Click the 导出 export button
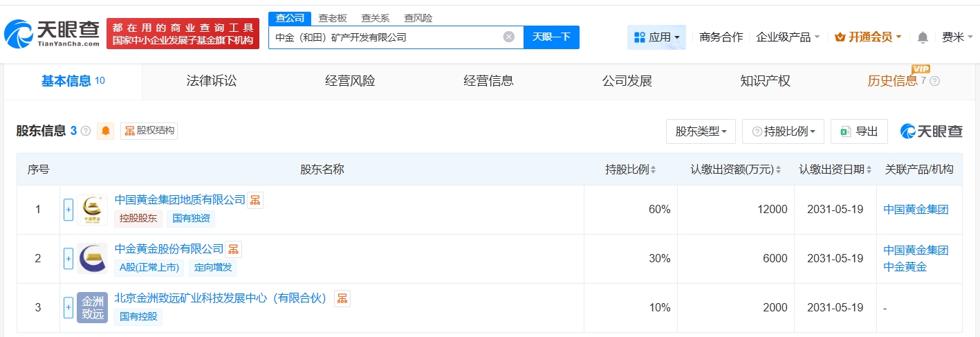 859,131
